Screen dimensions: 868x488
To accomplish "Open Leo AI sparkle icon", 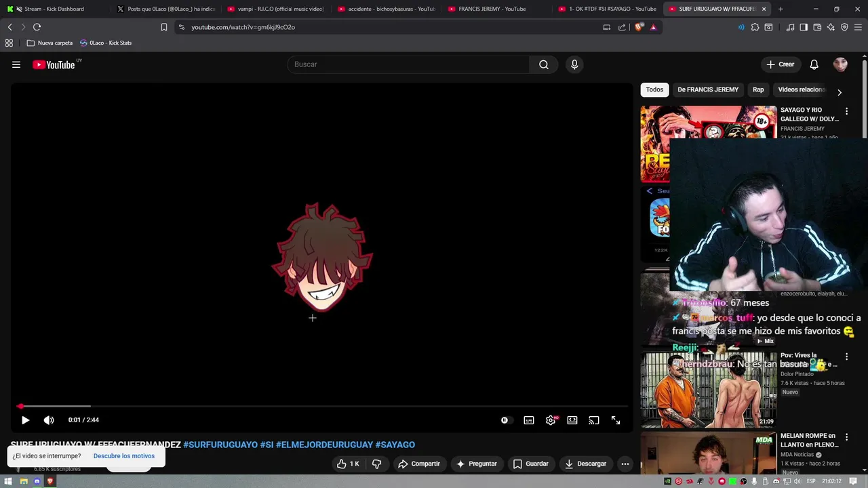I will pyautogui.click(x=831, y=27).
